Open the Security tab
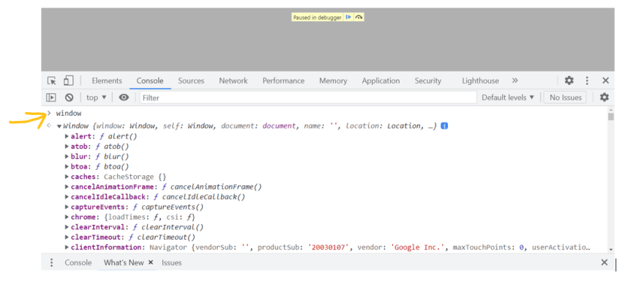The height and width of the screenshot is (285, 644). tap(427, 81)
